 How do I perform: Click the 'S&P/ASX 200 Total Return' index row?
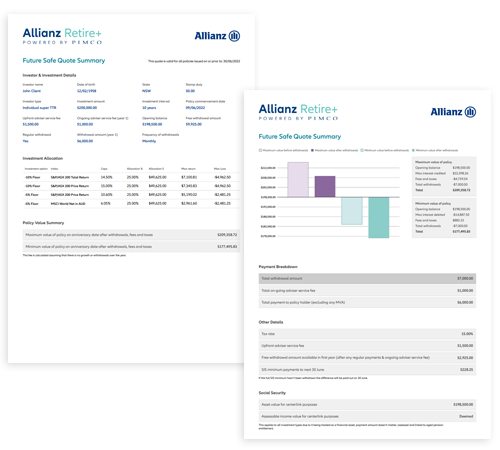(x=131, y=177)
